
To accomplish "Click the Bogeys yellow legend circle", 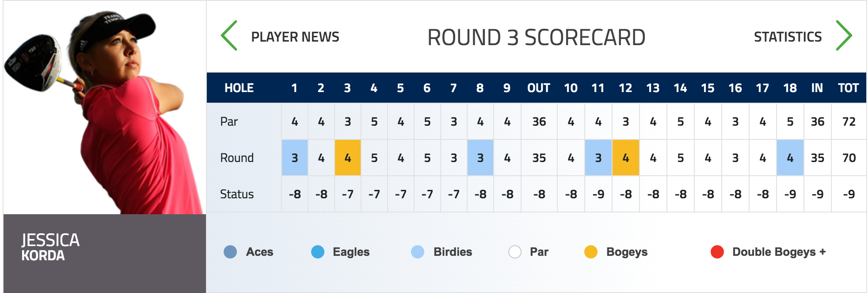I will point(591,252).
